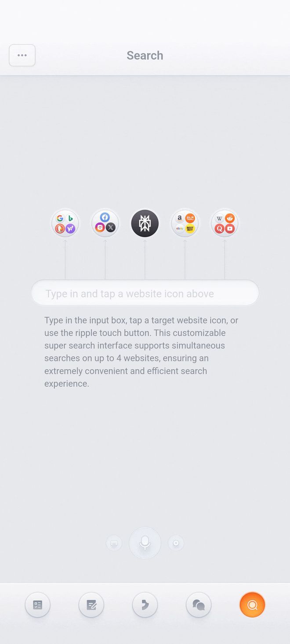Screen dimensions: 290x644
Task: Show the keyboard via the keyboard icon
Action: (x=114, y=543)
